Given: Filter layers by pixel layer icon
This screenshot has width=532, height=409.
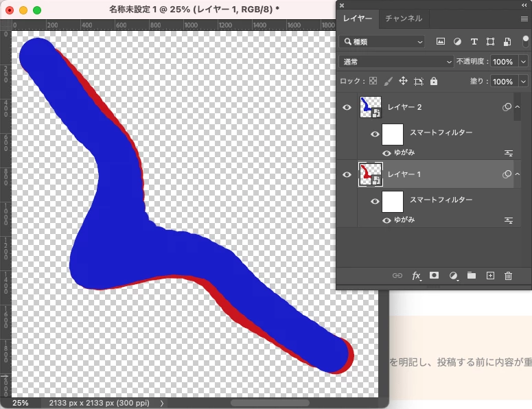Looking at the screenshot, I should pos(441,41).
